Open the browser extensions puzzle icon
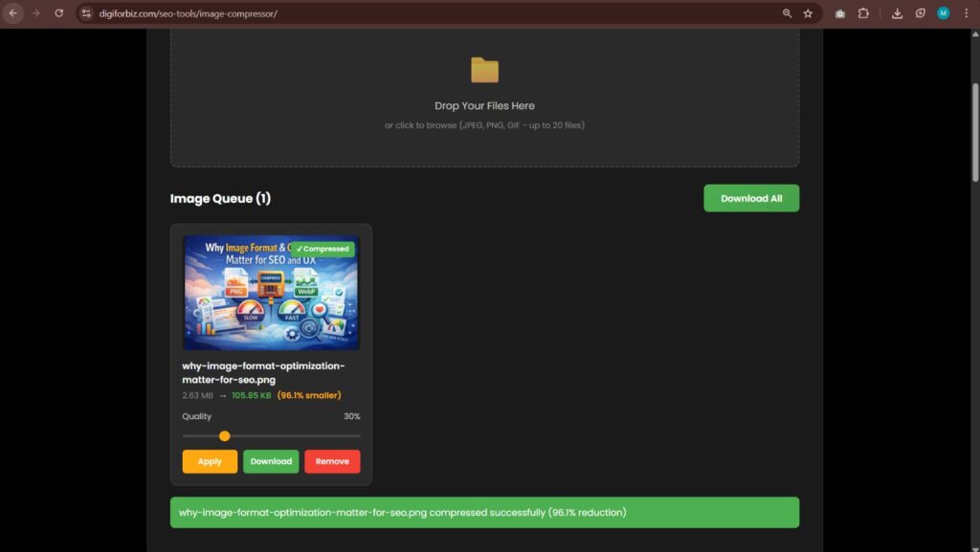 coord(864,13)
